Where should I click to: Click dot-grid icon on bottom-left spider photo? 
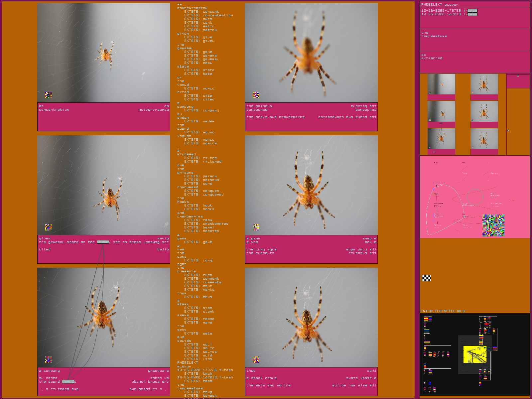pyautogui.click(x=48, y=359)
